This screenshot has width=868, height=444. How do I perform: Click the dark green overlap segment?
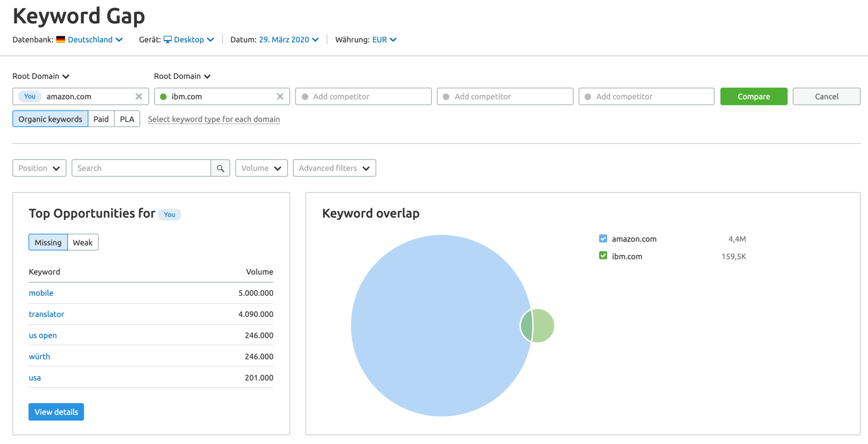tap(526, 326)
